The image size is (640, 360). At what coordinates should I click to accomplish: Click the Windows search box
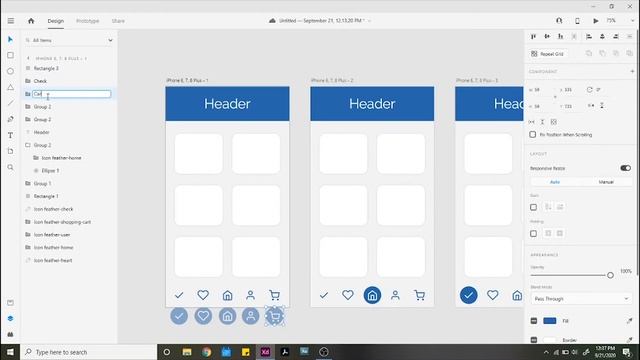point(89,352)
